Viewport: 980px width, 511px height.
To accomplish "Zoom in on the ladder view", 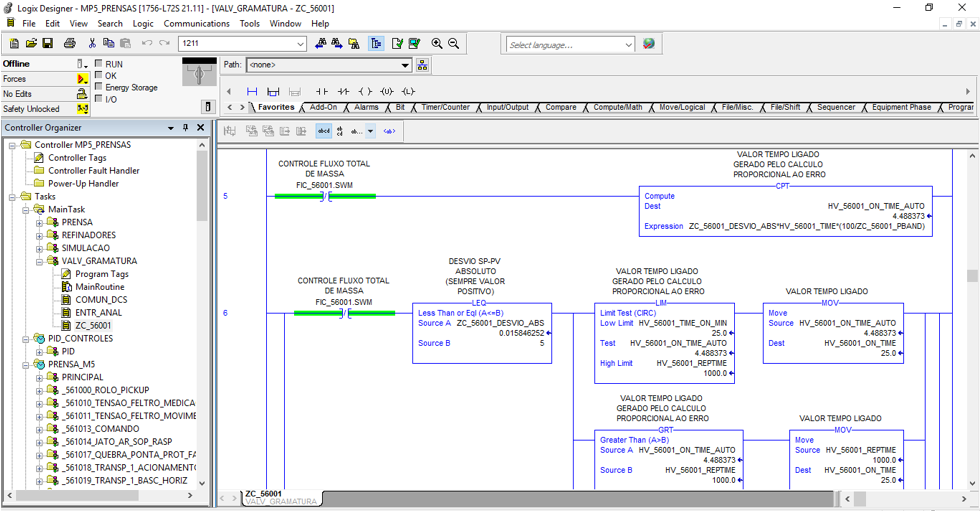I will [437, 43].
